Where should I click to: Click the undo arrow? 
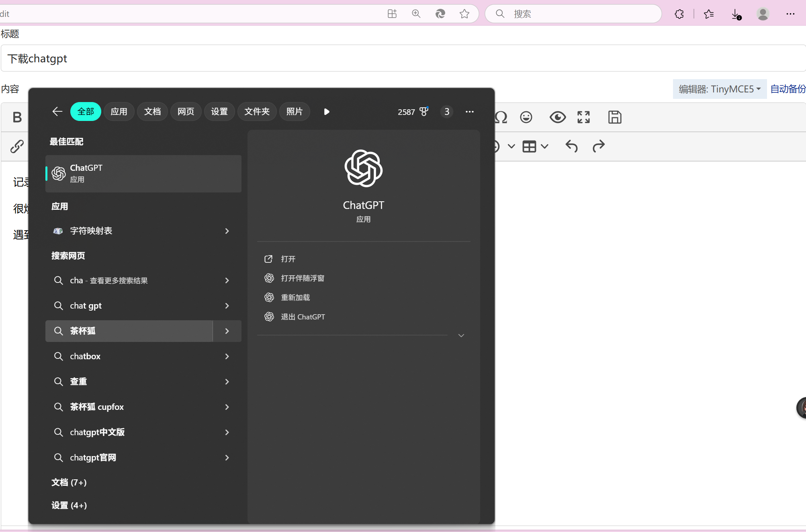click(x=571, y=146)
